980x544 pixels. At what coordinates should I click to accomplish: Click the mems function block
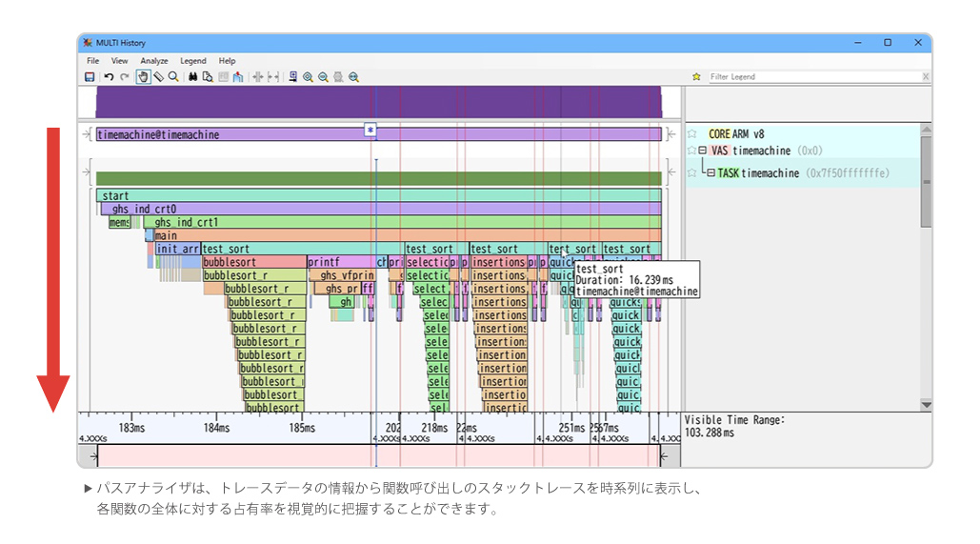pyautogui.click(x=119, y=222)
